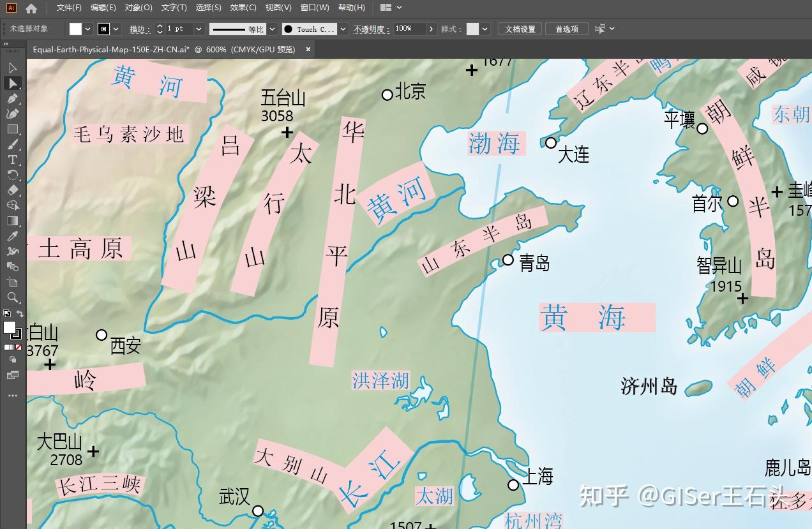Click the 首选项 button
This screenshot has width=812, height=529.
(x=566, y=29)
